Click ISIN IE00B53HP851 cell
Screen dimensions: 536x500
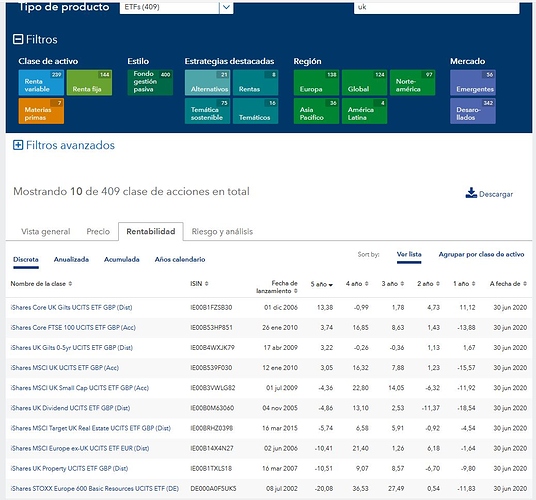click(x=211, y=328)
